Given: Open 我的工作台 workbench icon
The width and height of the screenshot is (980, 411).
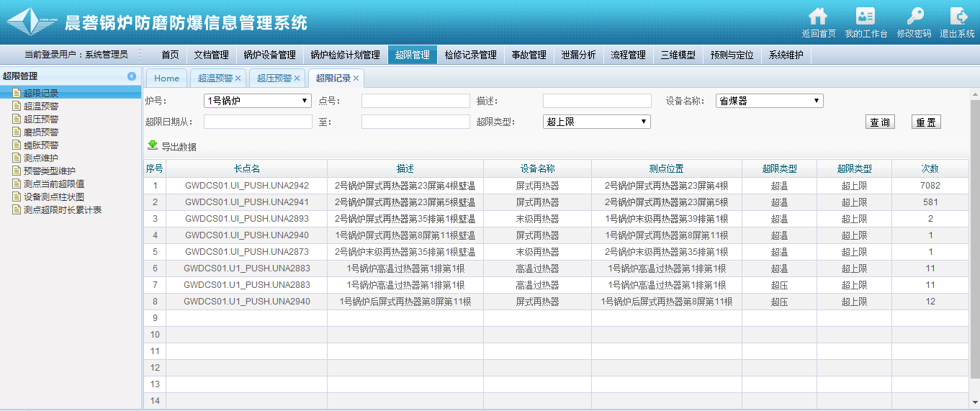Looking at the screenshot, I should tap(866, 17).
